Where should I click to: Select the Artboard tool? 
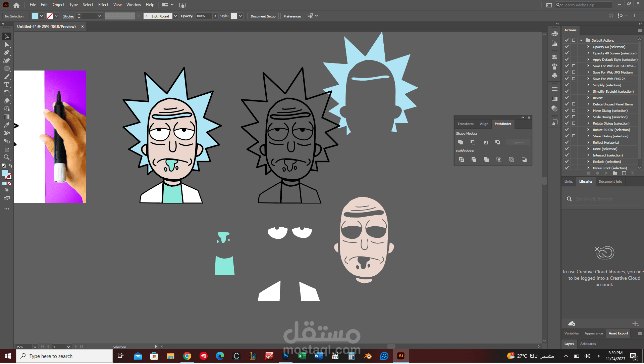(7, 149)
